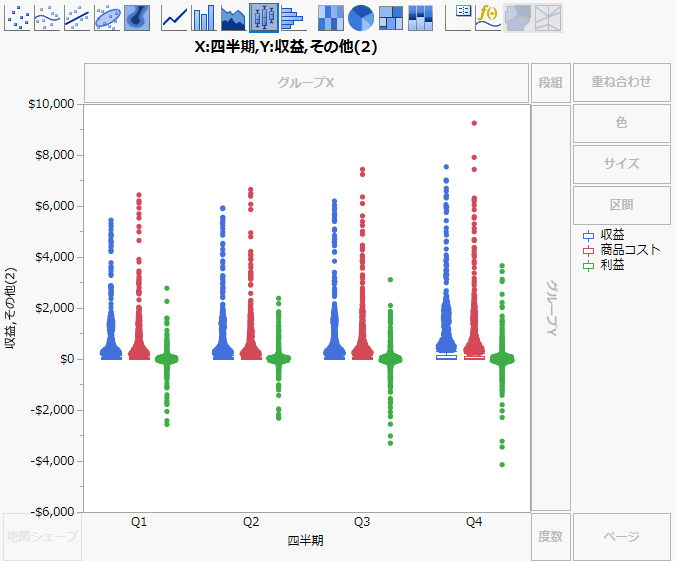Click the 四半期 X-axis title
The height and width of the screenshot is (561, 676).
(305, 540)
